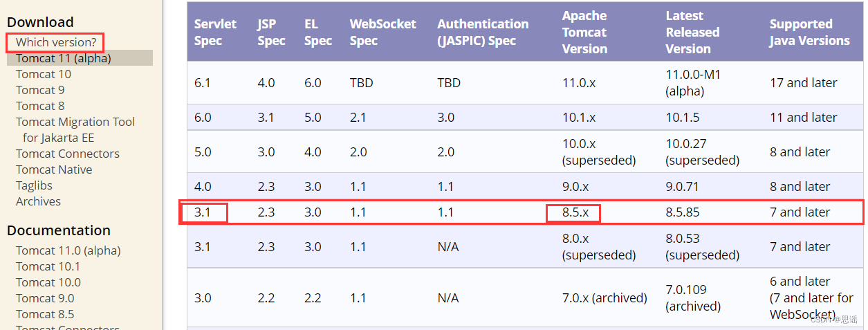
Task: Select the Servlet Spec column header
Action: pos(215,33)
